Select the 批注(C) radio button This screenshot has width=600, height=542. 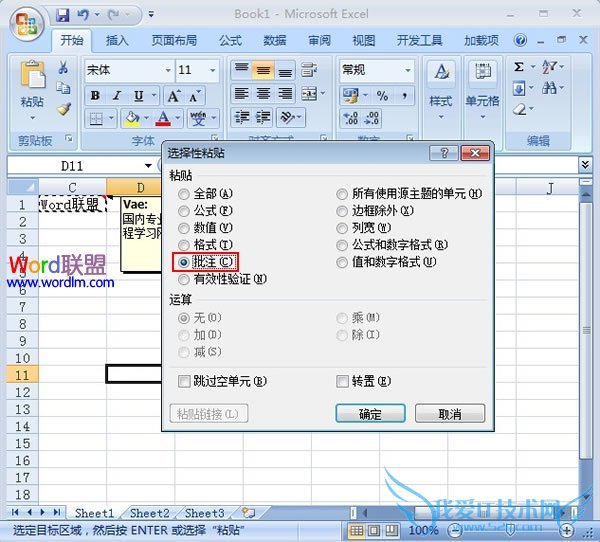tap(184, 262)
